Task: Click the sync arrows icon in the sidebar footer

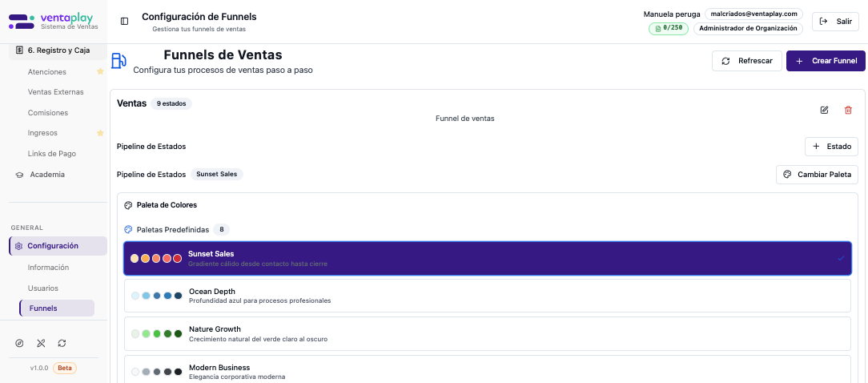Action: (x=62, y=343)
